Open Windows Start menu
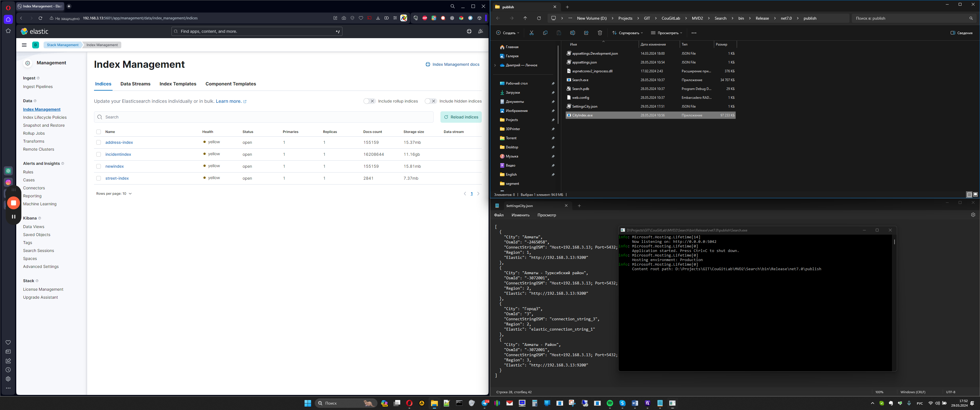 point(308,403)
